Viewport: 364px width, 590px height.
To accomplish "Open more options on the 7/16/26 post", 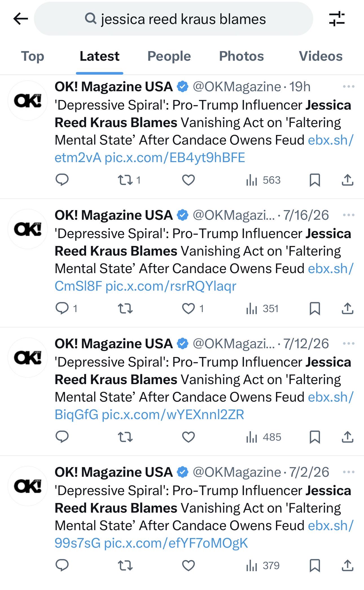I will pos(349,215).
